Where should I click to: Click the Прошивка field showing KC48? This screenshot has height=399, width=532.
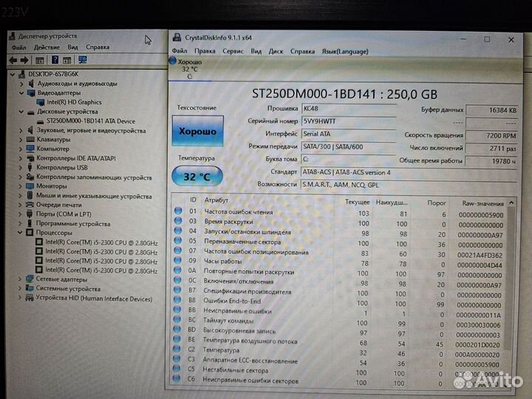pos(349,109)
